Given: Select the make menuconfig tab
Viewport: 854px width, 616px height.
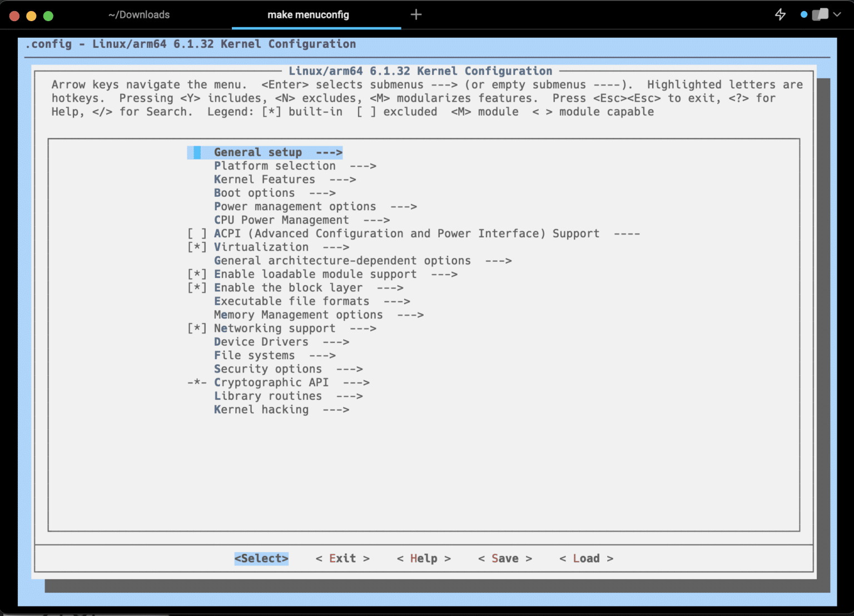Looking at the screenshot, I should pyautogui.click(x=308, y=15).
